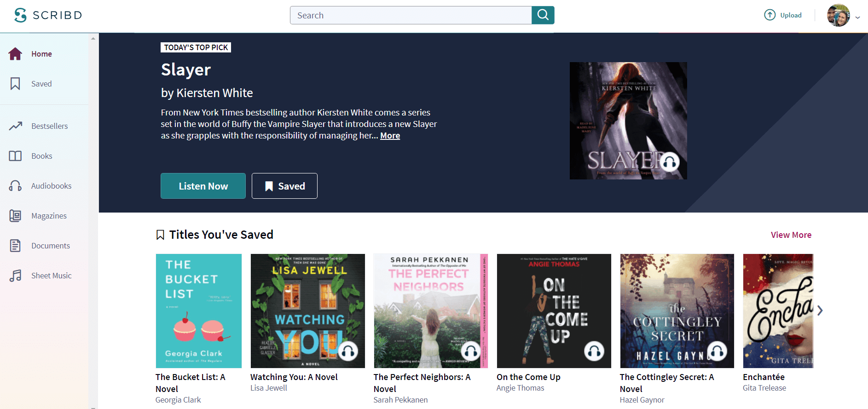Open the Slayer audiobook cover thumbnail
The height and width of the screenshot is (409, 868).
(628, 121)
